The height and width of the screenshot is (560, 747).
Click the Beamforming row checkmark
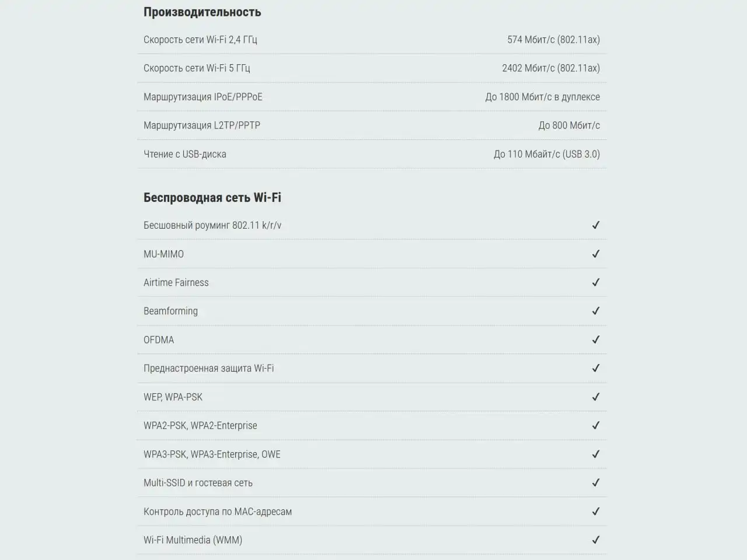click(596, 311)
